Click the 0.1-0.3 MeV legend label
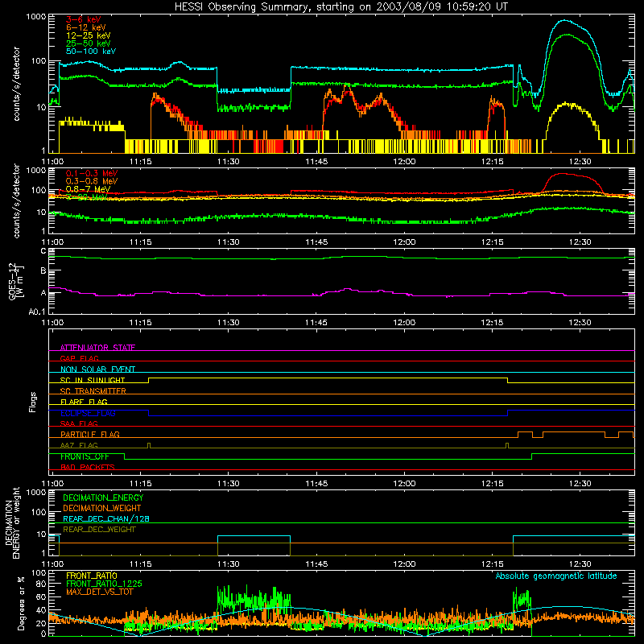This screenshot has height=644, width=644. click(92, 173)
